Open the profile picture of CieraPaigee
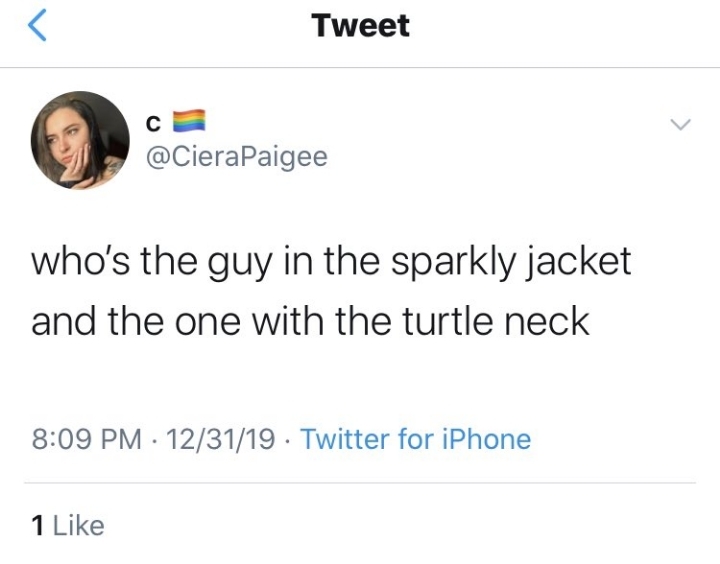Screen dimensions: 720x564 [x=81, y=140]
